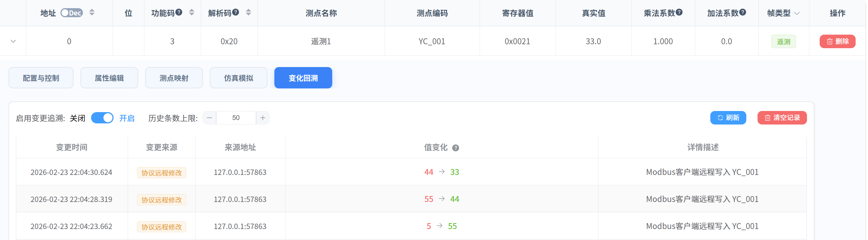Increase 历史条数上限 with plus button
Image resolution: width=868 pixels, height=240 pixels.
point(263,118)
